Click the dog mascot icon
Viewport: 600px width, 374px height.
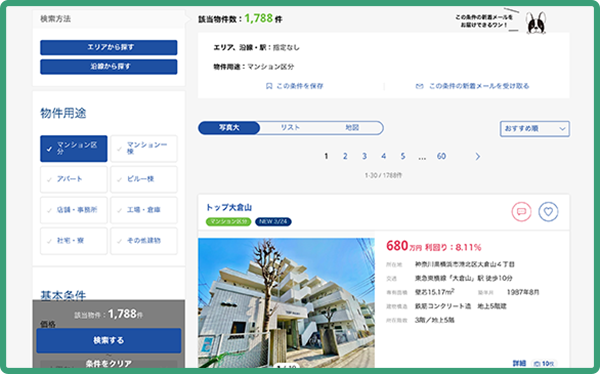point(536,23)
